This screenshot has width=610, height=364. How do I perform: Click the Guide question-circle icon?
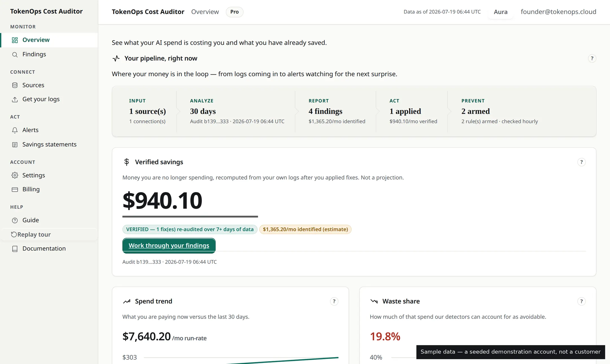tap(15, 220)
